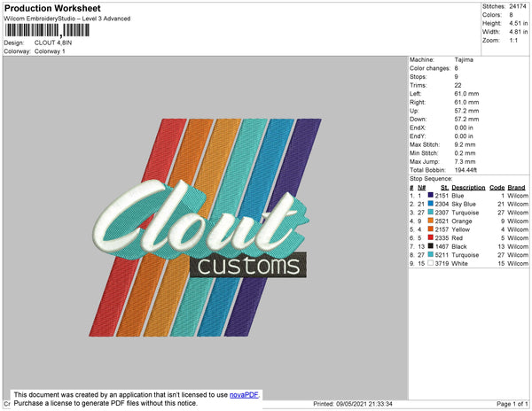This screenshot has width=532, height=411.
Task: Click the Colorway 1 value
Action: click(50, 51)
